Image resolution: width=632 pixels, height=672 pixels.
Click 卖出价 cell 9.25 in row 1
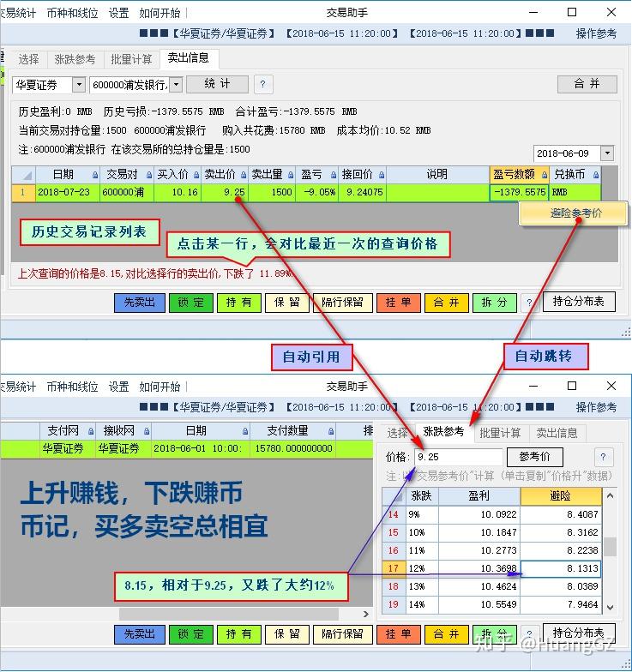pyautogui.click(x=225, y=192)
